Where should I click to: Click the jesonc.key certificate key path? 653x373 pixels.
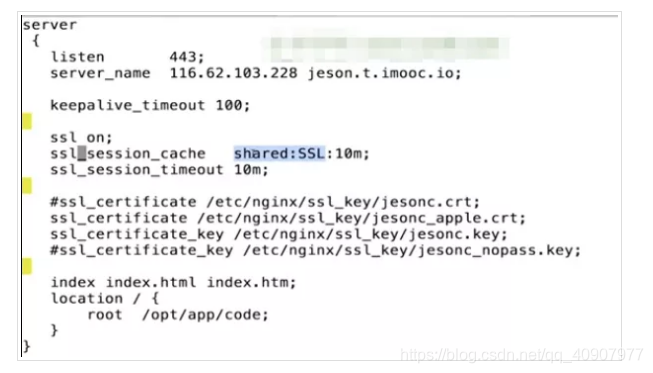coord(371,234)
